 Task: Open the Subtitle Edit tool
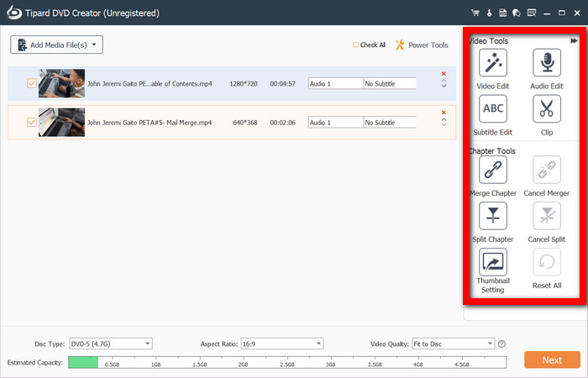click(493, 108)
